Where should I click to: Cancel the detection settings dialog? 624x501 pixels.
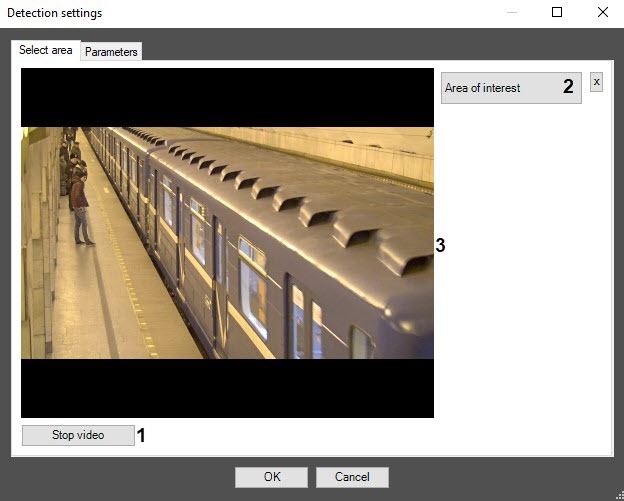(x=351, y=477)
